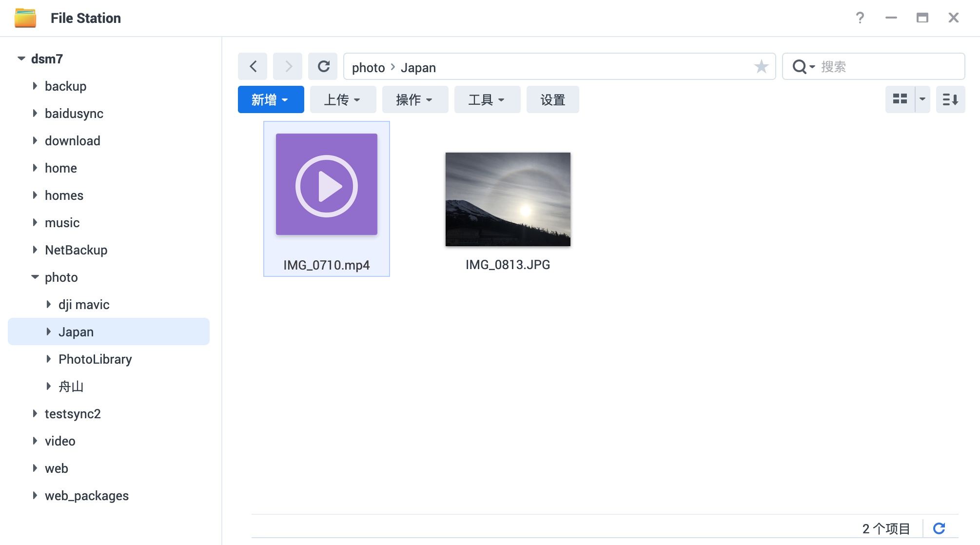Screen dimensions: 980x545
Task: Switch to thumbnail view mode icon
Action: click(x=900, y=99)
